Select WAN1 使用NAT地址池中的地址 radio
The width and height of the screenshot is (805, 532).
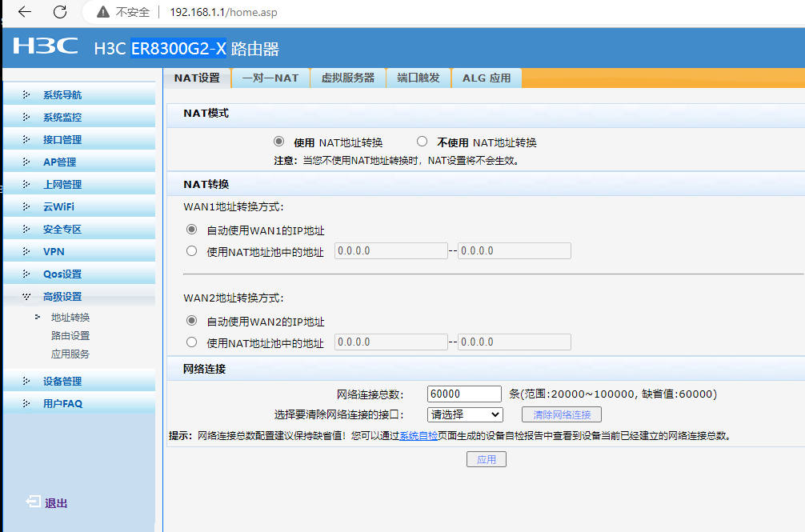[191, 251]
